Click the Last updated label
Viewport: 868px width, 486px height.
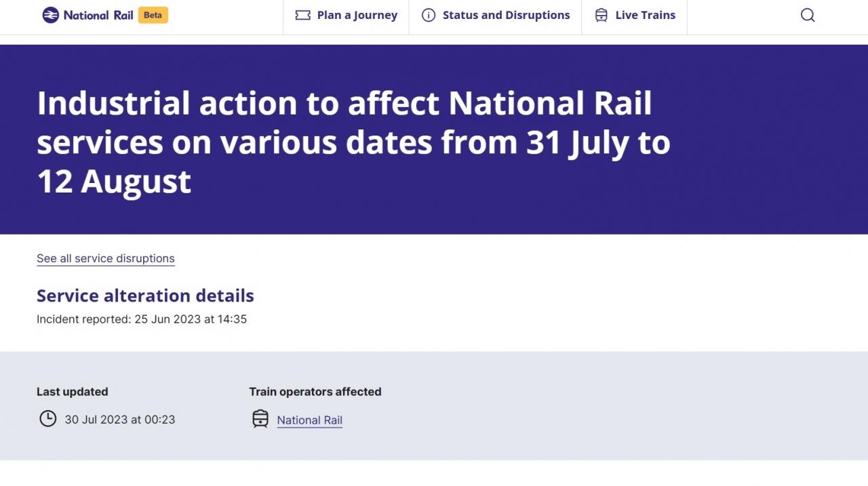(x=73, y=392)
